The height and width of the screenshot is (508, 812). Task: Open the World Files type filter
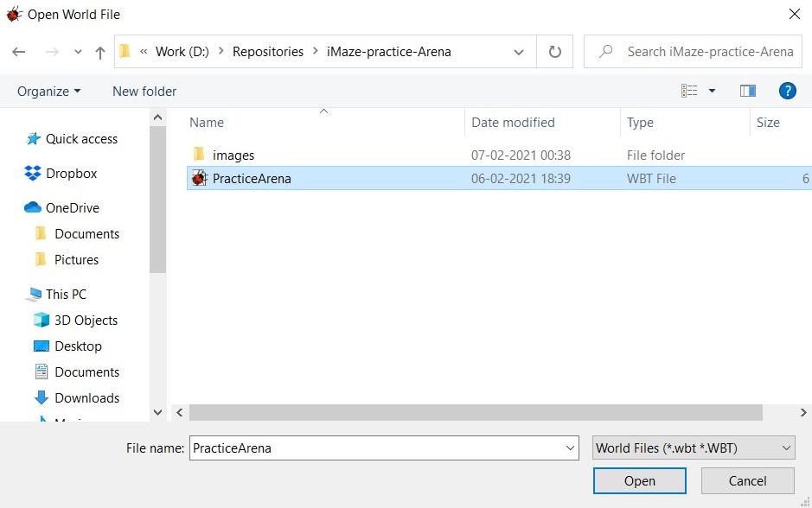click(x=694, y=448)
